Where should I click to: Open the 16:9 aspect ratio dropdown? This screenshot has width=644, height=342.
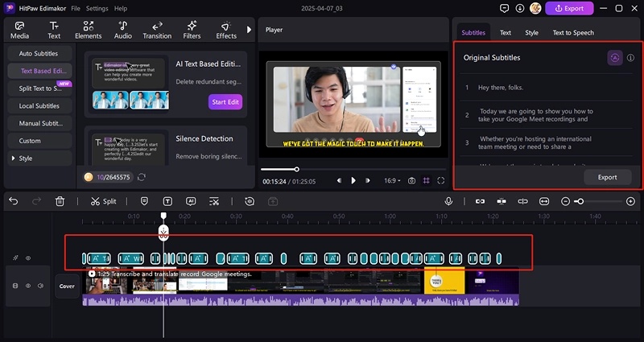(392, 180)
